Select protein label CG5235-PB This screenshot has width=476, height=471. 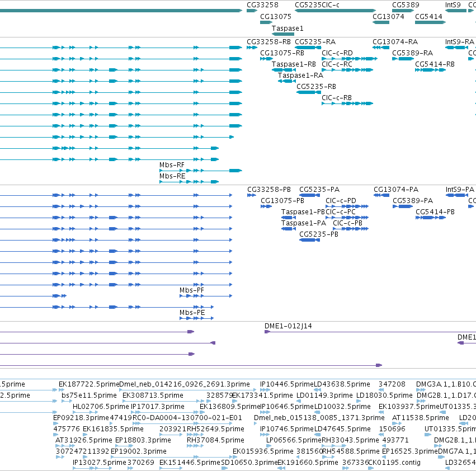click(319, 235)
